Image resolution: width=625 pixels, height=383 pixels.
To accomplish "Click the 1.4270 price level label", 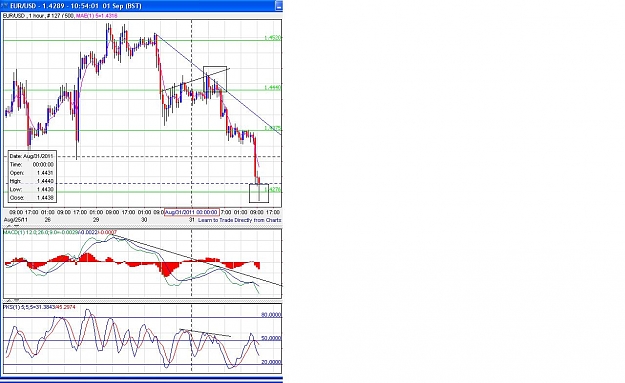I will (x=273, y=190).
